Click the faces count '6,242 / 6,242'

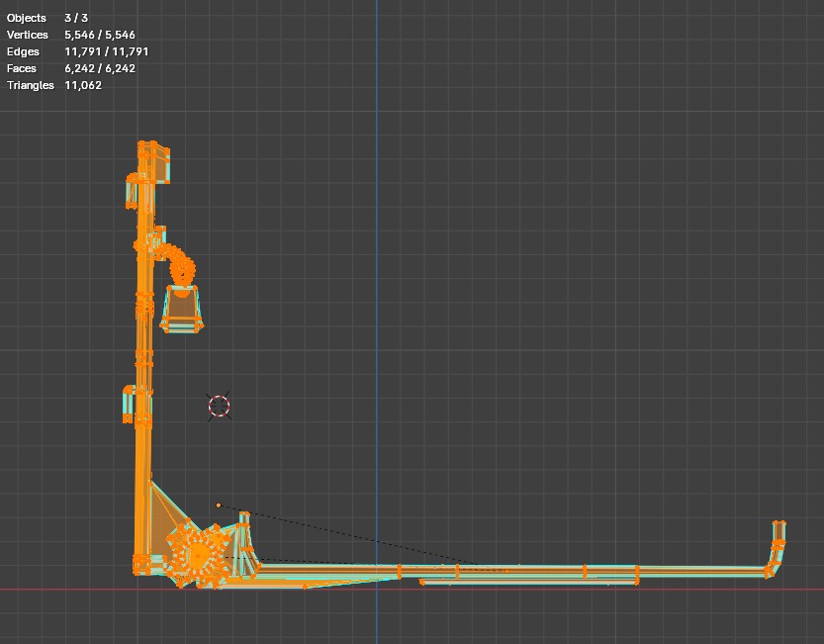[100, 68]
